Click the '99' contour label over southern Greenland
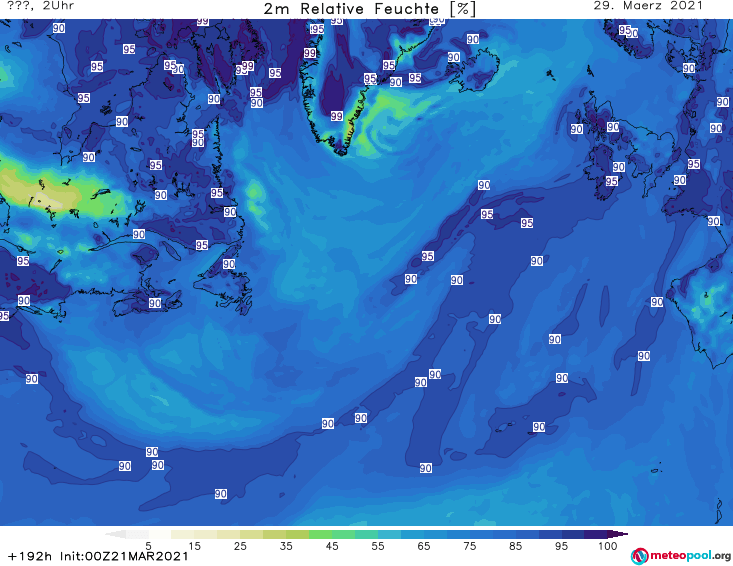Image resolution: width=733 pixels, height=566 pixels. [x=337, y=116]
